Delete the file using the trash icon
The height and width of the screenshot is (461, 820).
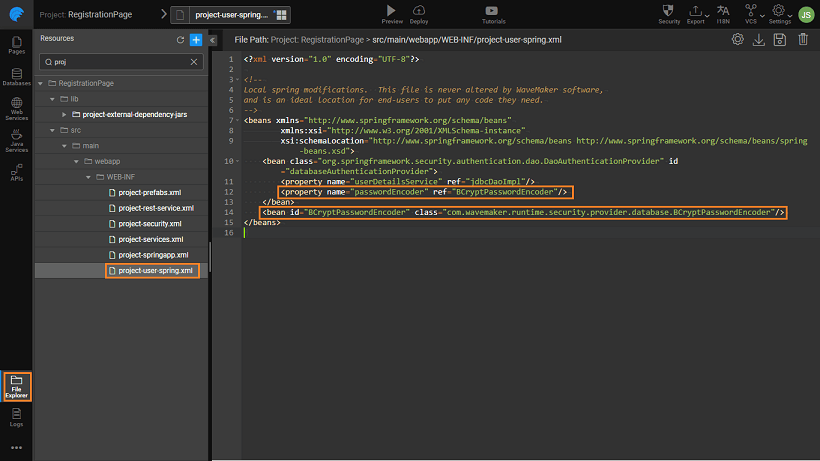804,39
